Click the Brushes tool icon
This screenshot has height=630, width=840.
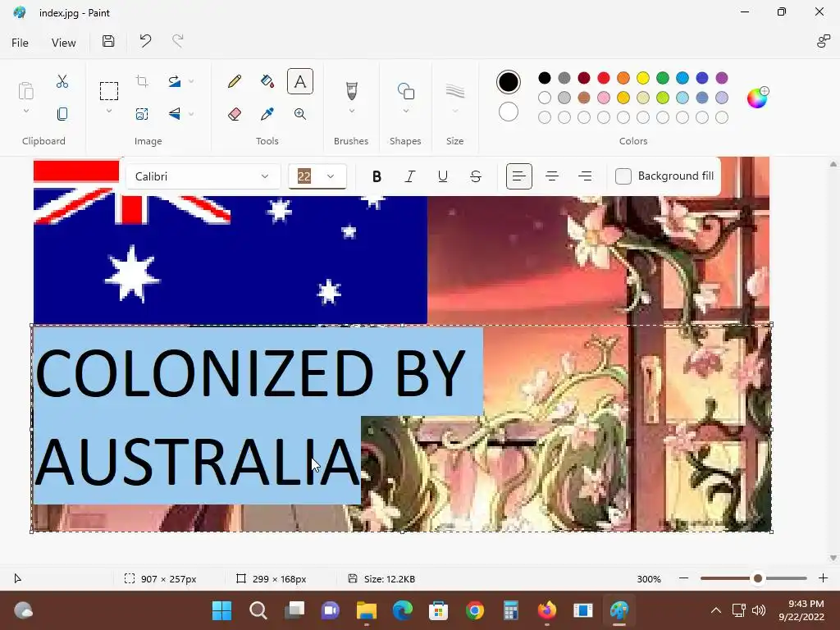351,91
